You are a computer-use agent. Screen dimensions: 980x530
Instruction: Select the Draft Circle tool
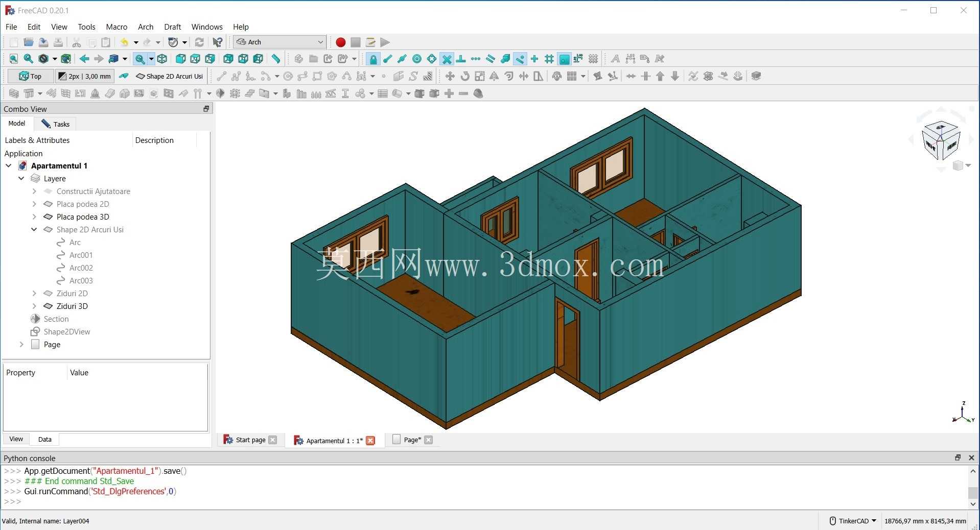coord(288,76)
